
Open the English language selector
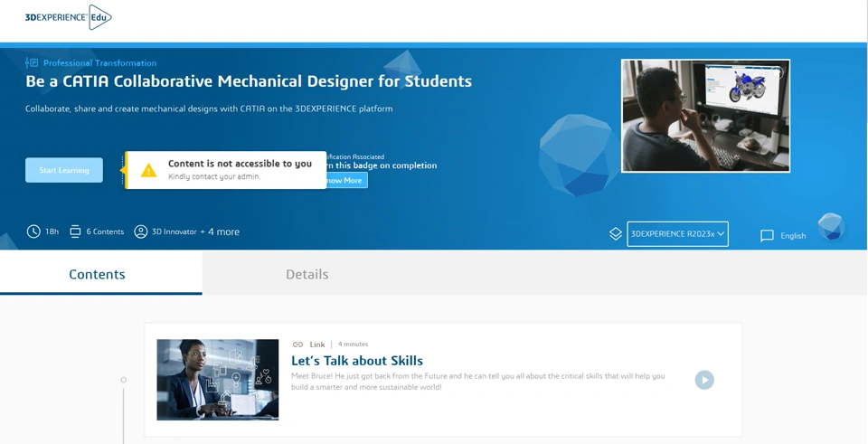[793, 236]
